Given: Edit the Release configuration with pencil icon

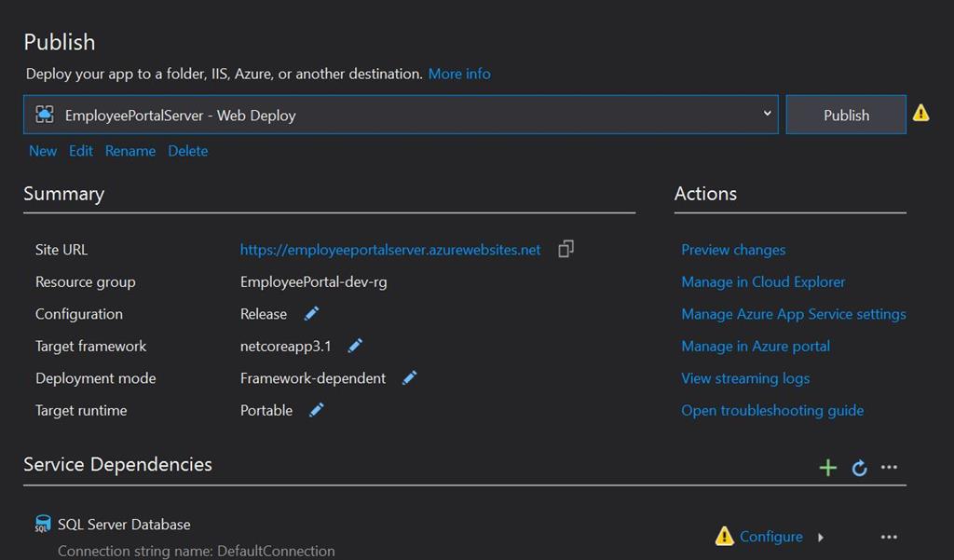Looking at the screenshot, I should [311, 313].
